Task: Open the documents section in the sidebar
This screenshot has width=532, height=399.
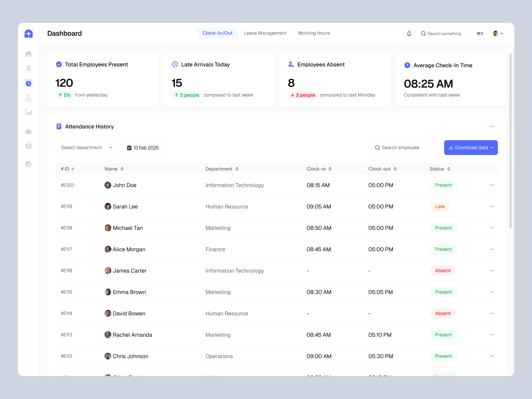Action: click(29, 145)
